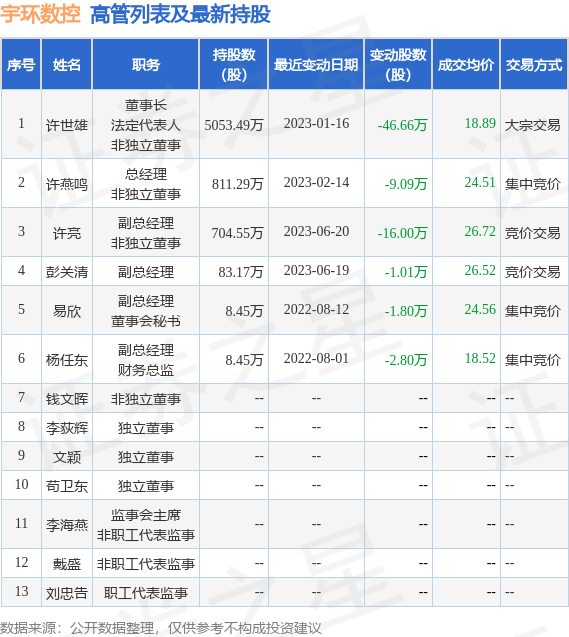569x637 pixels.
Task: Select the name 刘忠告
Action: (x=67, y=594)
